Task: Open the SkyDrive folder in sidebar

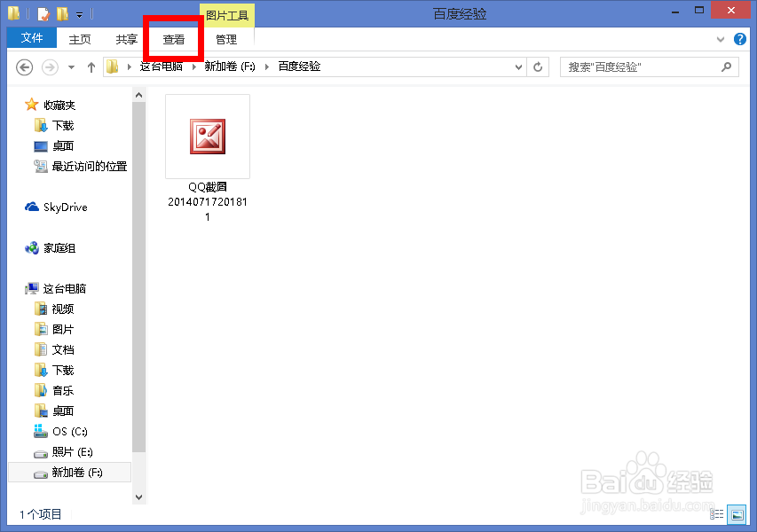Action: tap(63, 207)
